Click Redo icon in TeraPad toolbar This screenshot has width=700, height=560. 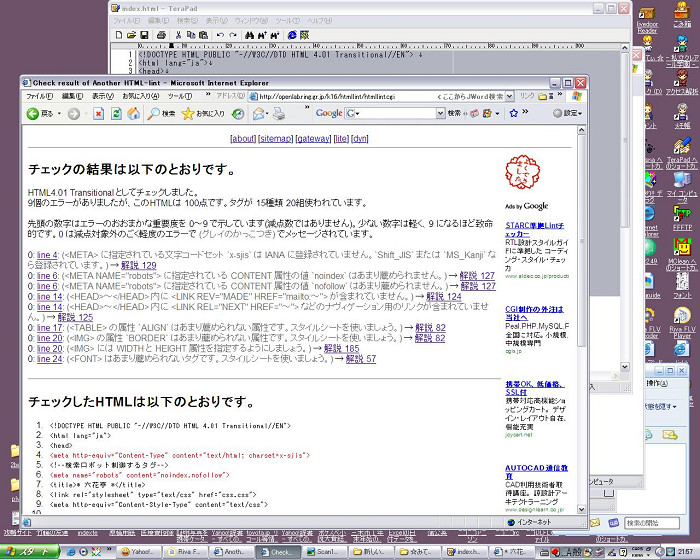[x=233, y=35]
